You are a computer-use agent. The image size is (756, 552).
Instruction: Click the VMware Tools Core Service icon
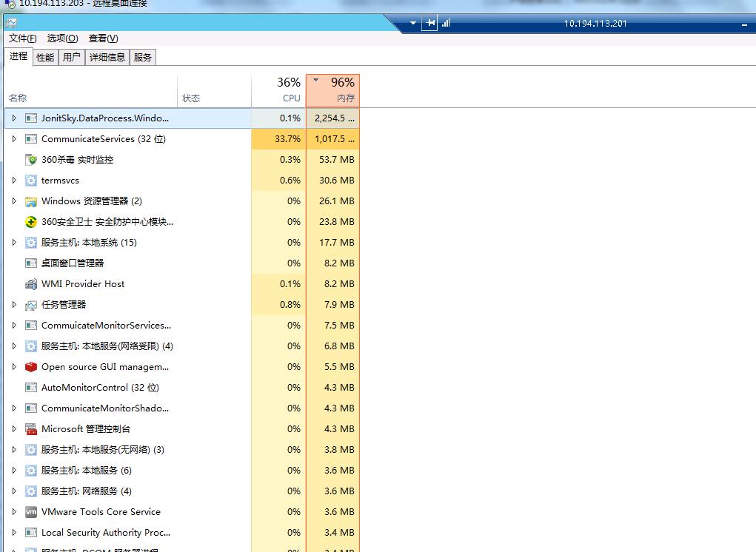[x=31, y=511]
